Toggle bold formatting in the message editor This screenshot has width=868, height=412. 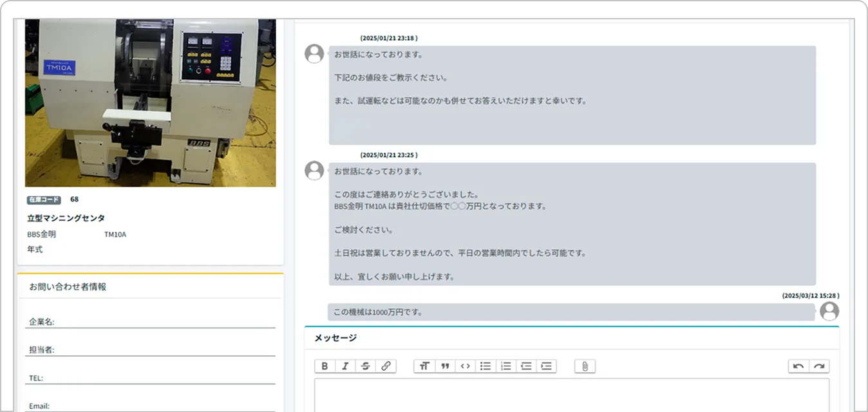click(325, 366)
